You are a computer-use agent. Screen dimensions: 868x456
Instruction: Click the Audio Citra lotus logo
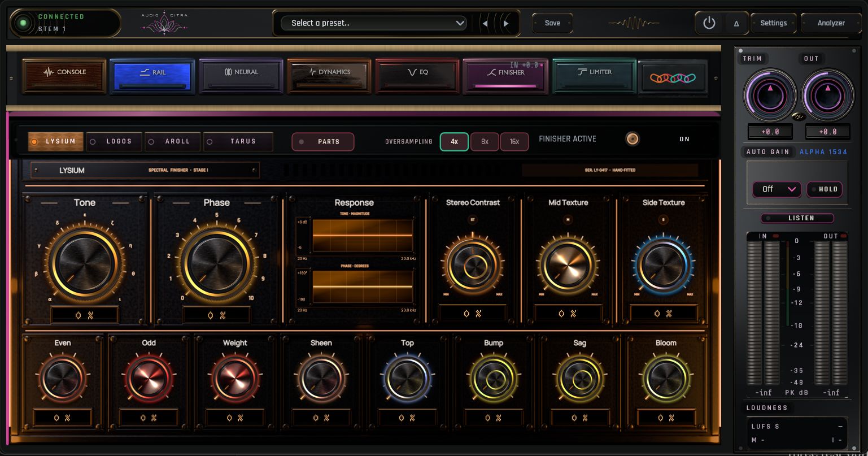click(x=164, y=24)
